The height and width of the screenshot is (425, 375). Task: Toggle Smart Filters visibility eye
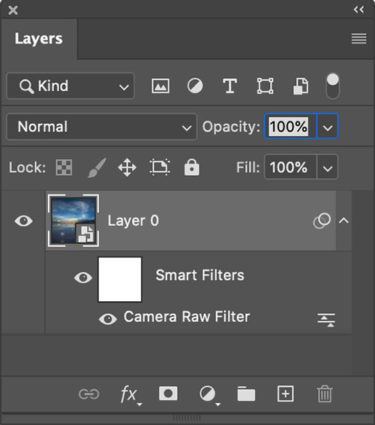(x=83, y=277)
